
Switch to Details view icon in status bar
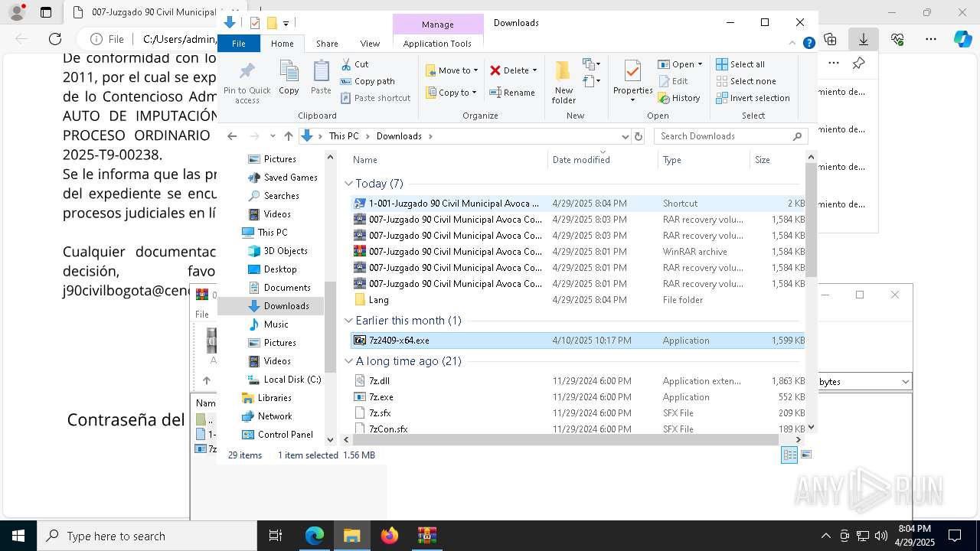pos(789,455)
